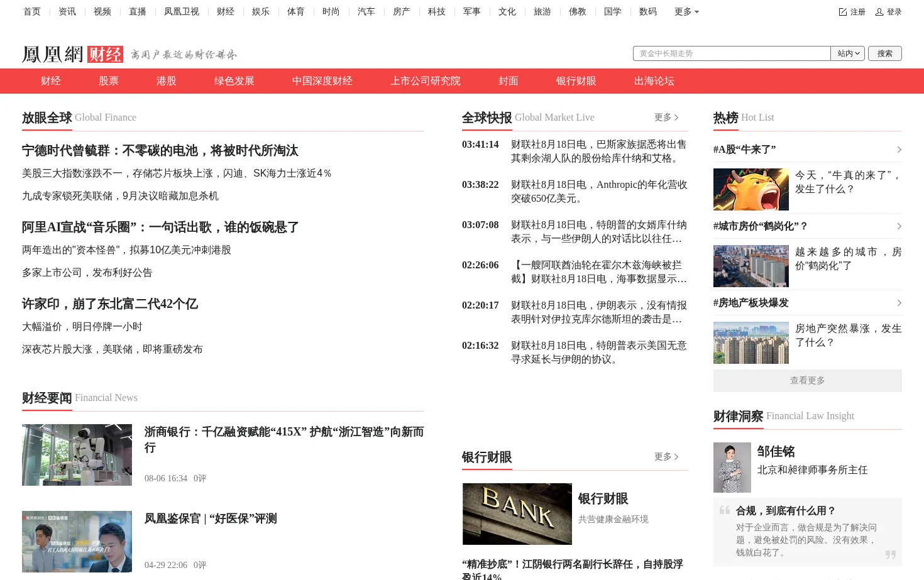Viewport: 924px width, 580px height.
Task: Click chevron next to #A股"牛来了"
Action: pos(899,150)
